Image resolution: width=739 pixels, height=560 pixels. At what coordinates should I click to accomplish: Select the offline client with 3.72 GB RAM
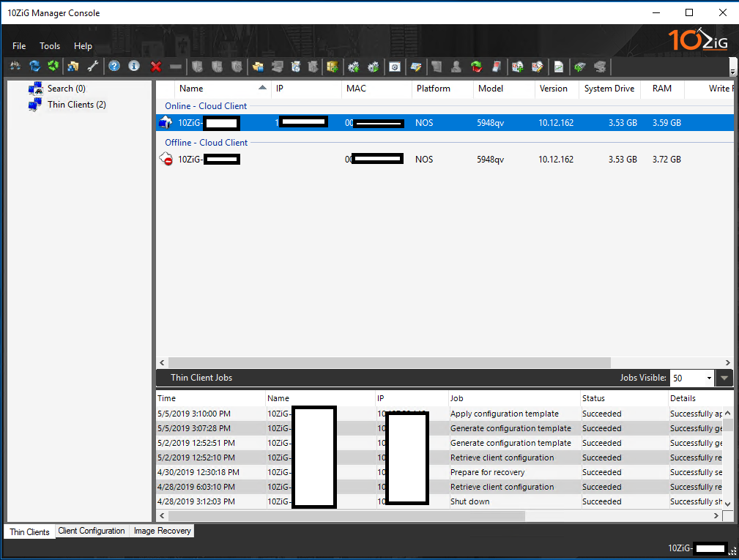tap(445, 159)
